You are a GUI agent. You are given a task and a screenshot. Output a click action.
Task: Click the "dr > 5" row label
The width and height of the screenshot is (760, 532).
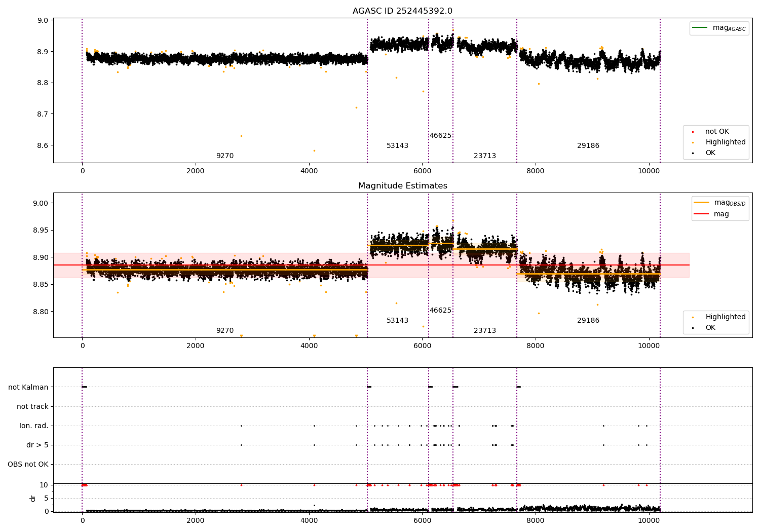point(37,445)
